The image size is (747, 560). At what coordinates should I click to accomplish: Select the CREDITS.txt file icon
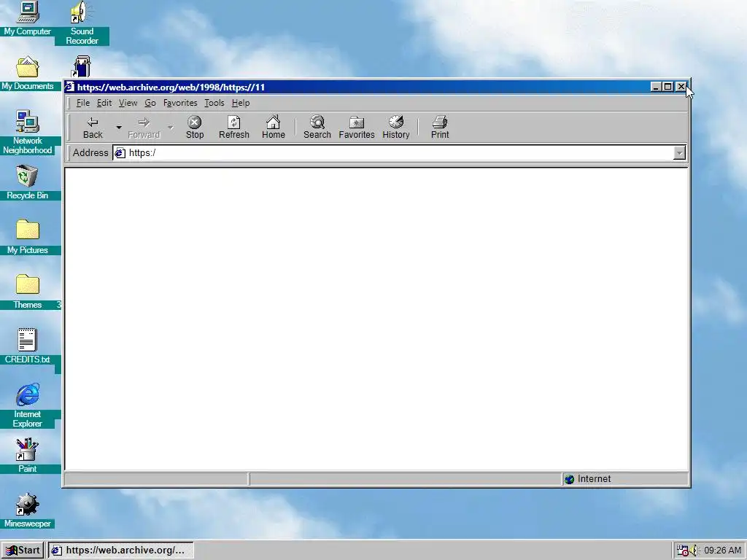click(28, 346)
